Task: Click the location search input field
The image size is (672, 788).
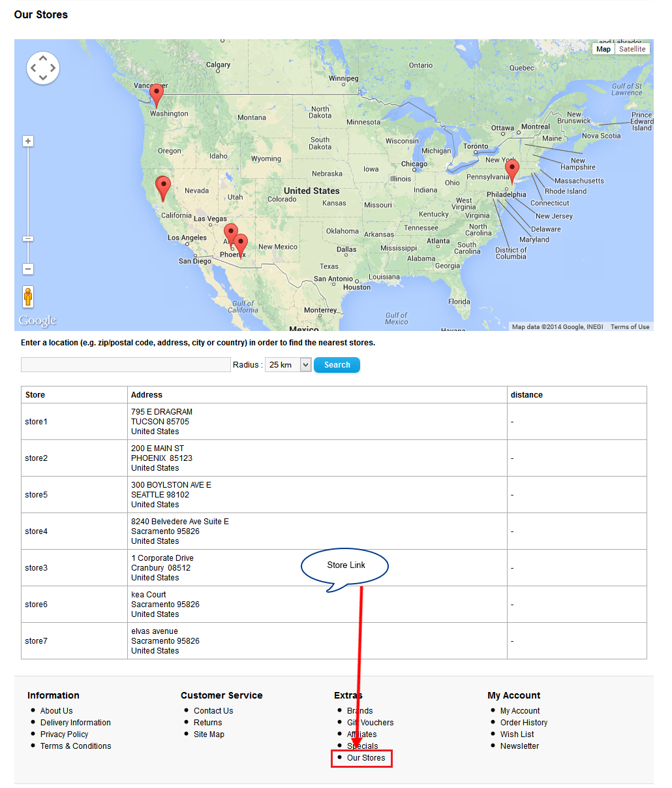Action: click(x=126, y=365)
